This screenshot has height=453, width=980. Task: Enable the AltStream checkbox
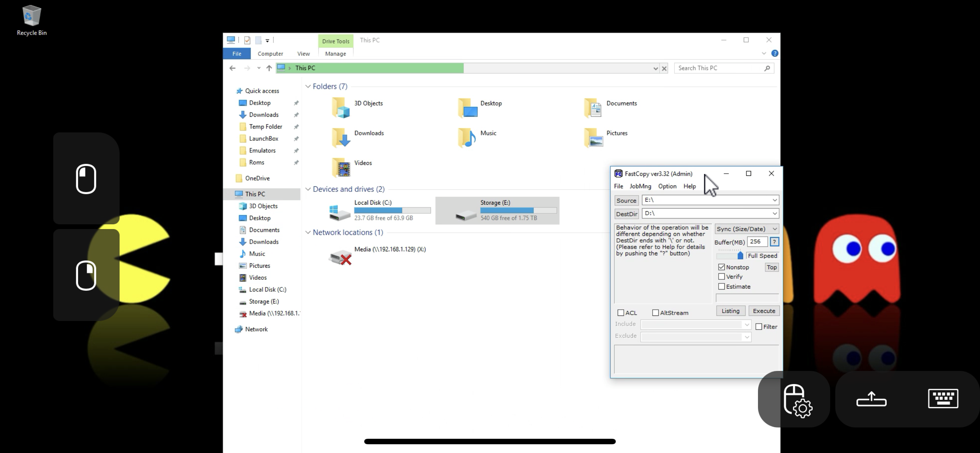(655, 313)
